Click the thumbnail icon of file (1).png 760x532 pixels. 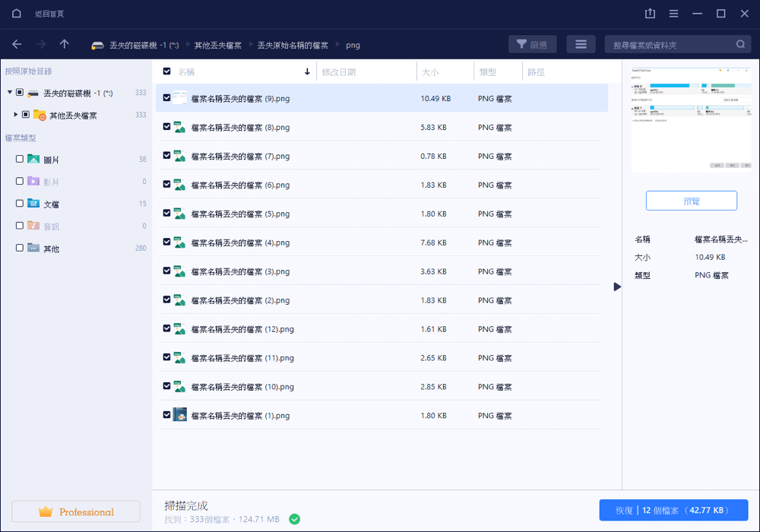pyautogui.click(x=180, y=415)
